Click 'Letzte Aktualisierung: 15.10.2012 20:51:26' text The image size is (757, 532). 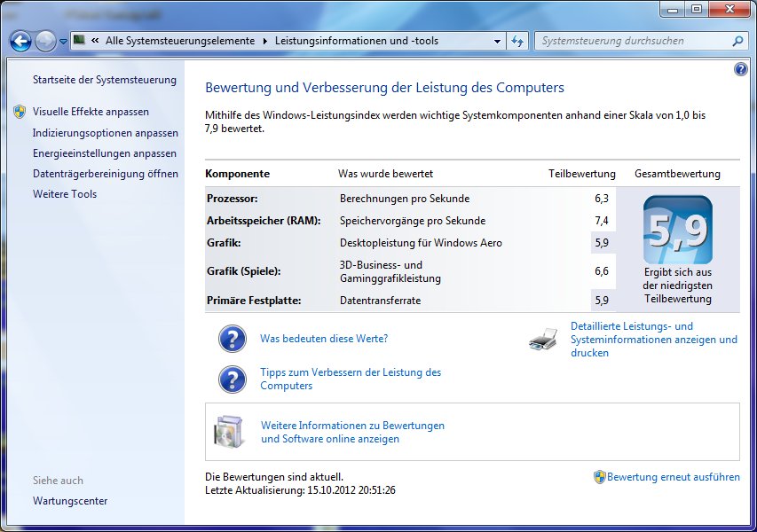coord(300,490)
